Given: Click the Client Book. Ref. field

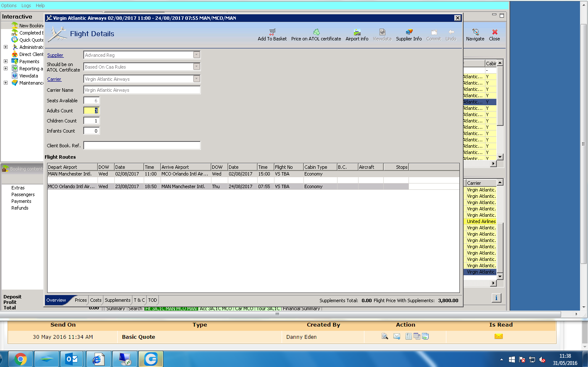Looking at the screenshot, I should (142, 145).
